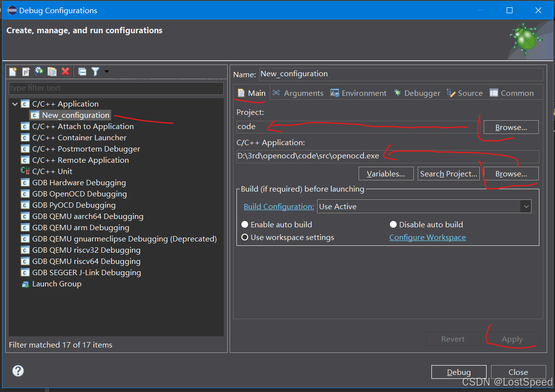Image resolution: width=555 pixels, height=392 pixels.
Task: Open the Configure Workspace link
Action: (x=427, y=238)
